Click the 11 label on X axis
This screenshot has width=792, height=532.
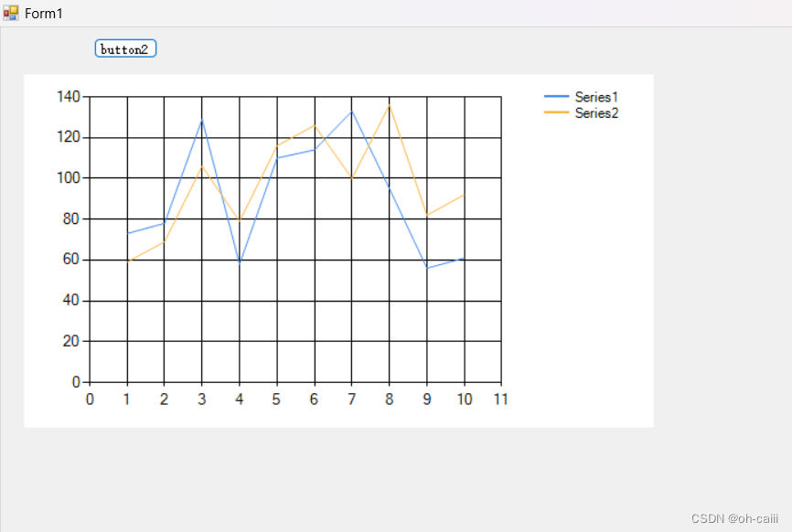click(x=500, y=399)
